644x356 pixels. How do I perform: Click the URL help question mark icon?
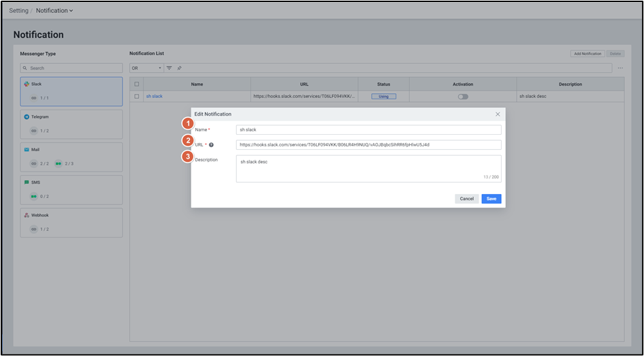(x=211, y=145)
